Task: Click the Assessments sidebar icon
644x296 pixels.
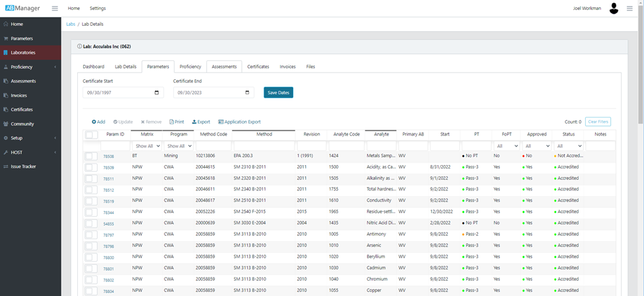Action: [x=6, y=81]
